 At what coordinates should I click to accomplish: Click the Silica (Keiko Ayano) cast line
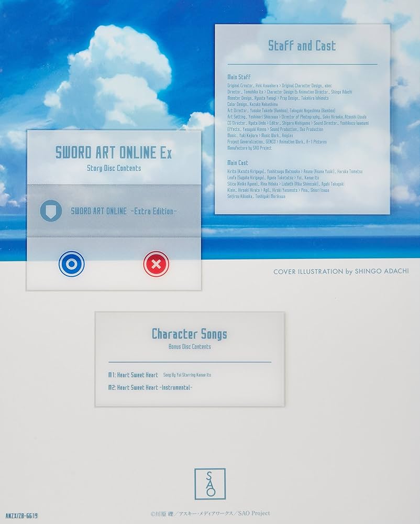click(x=285, y=184)
